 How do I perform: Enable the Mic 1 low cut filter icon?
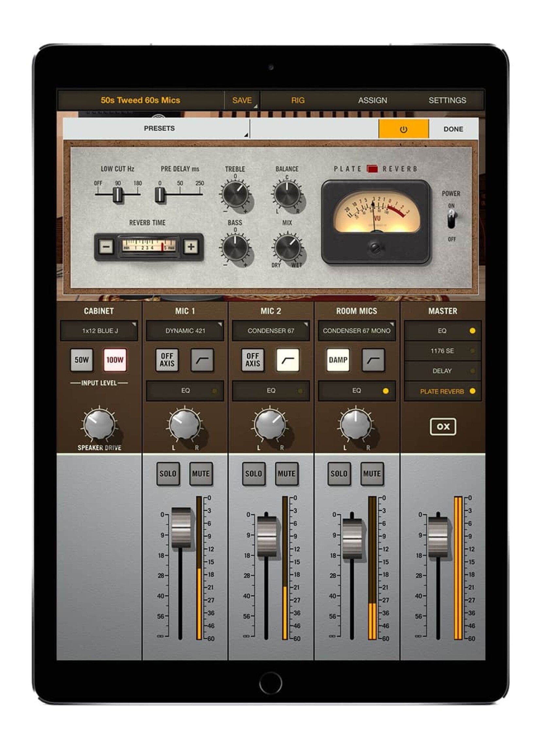pos(202,360)
